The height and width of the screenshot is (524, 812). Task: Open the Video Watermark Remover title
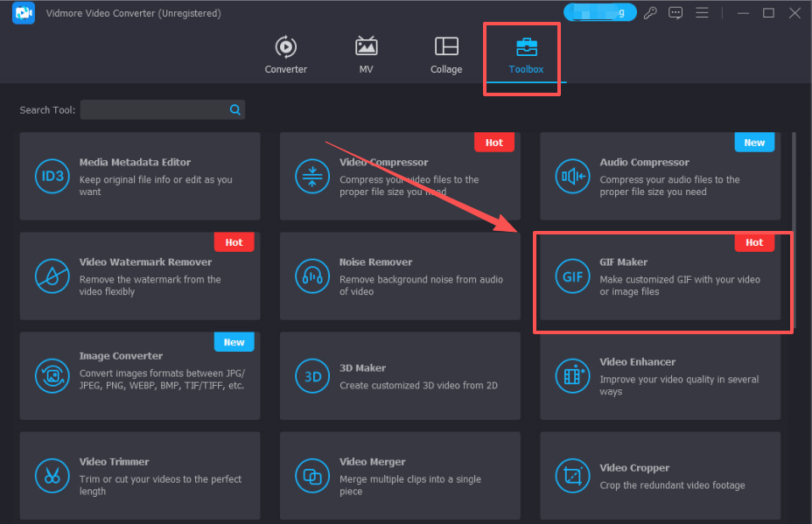[145, 262]
